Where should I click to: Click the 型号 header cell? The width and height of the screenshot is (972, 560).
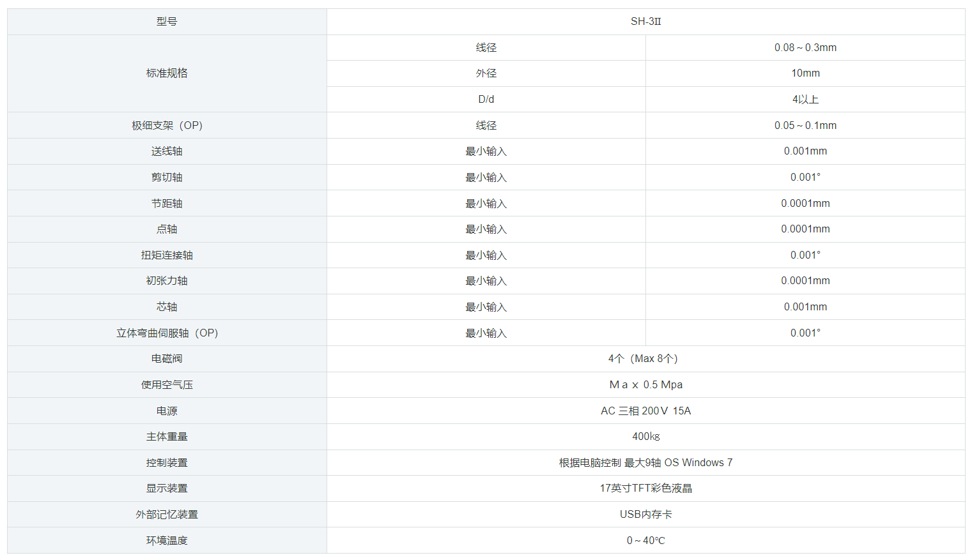tap(167, 22)
